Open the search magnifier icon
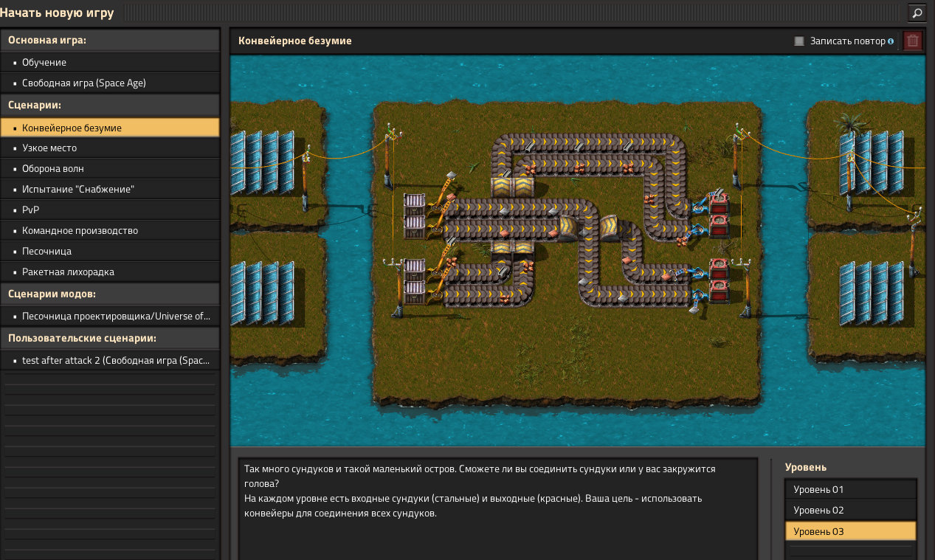 (x=916, y=13)
